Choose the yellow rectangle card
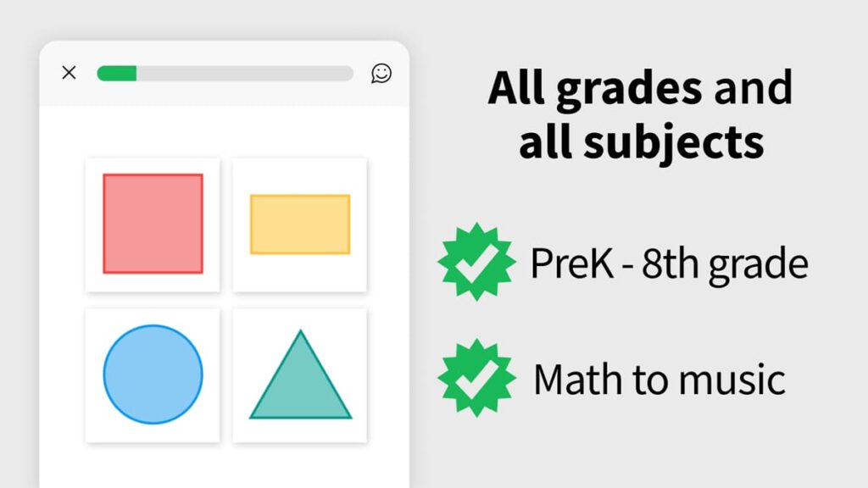The height and width of the screenshot is (488, 868). [300, 225]
